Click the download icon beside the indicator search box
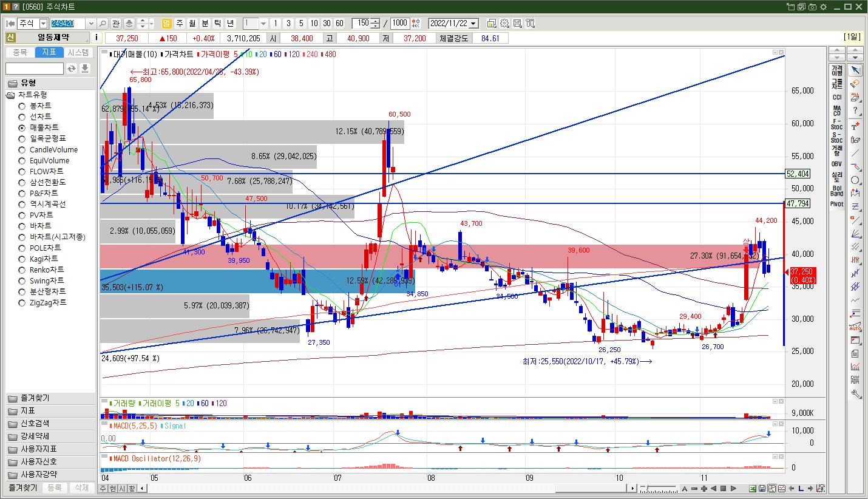The width and height of the screenshot is (868, 499). (85, 69)
